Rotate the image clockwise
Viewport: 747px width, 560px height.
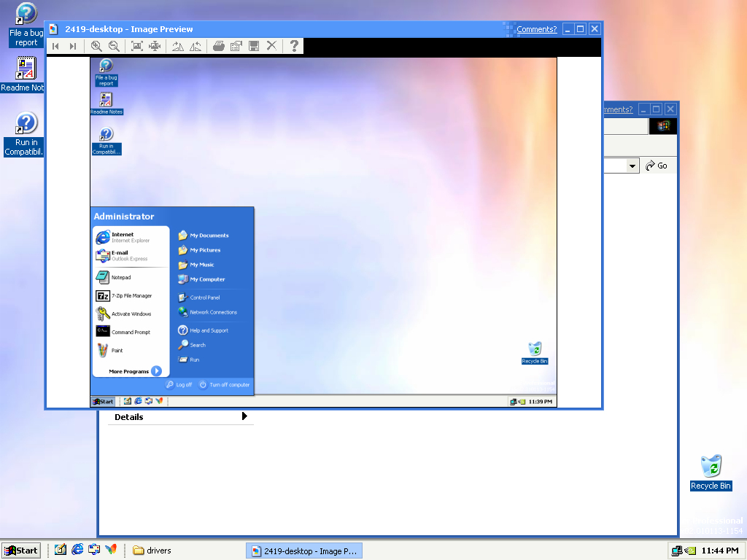tap(178, 46)
